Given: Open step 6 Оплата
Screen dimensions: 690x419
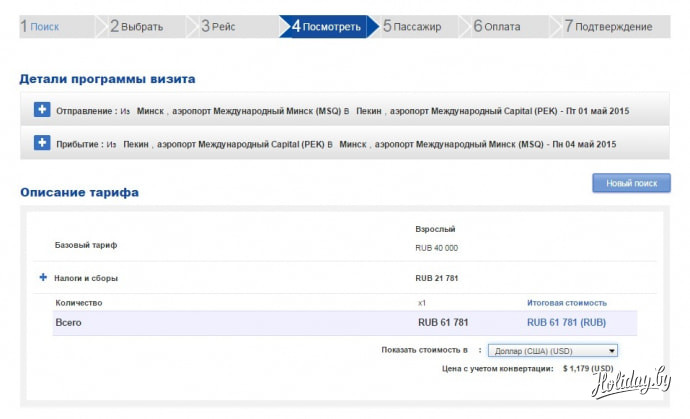Looking at the screenshot, I should coord(498,26).
